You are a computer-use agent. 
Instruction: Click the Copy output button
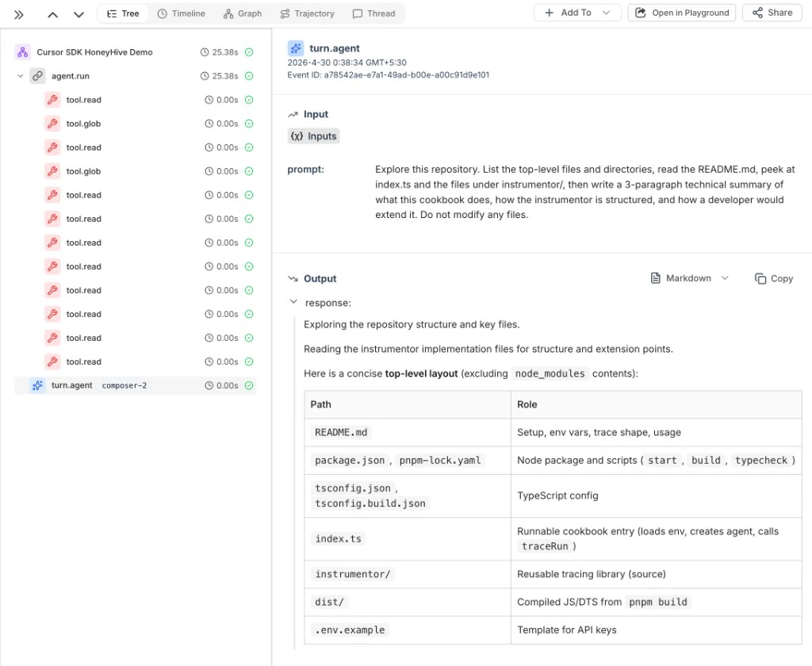click(774, 278)
